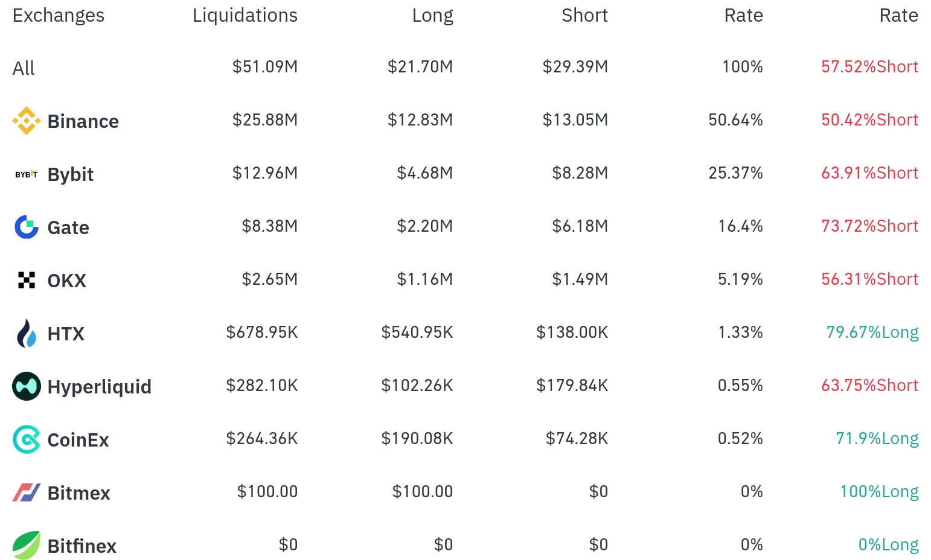Click the Bybit logo icon
The height and width of the screenshot is (560, 931).
[27, 174]
